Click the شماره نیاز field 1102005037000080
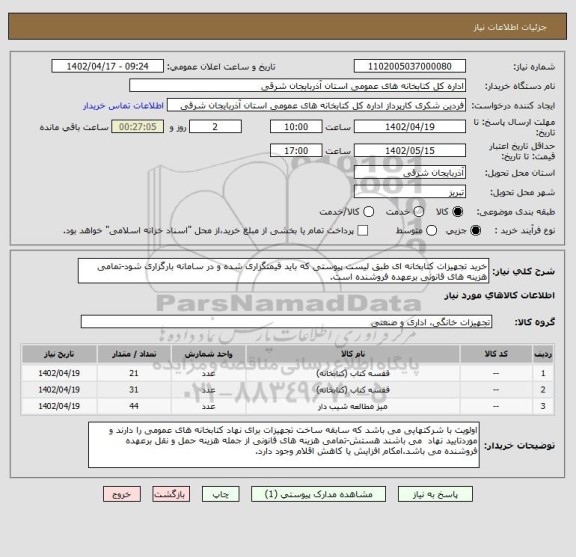The width and height of the screenshot is (576, 557). click(x=410, y=66)
